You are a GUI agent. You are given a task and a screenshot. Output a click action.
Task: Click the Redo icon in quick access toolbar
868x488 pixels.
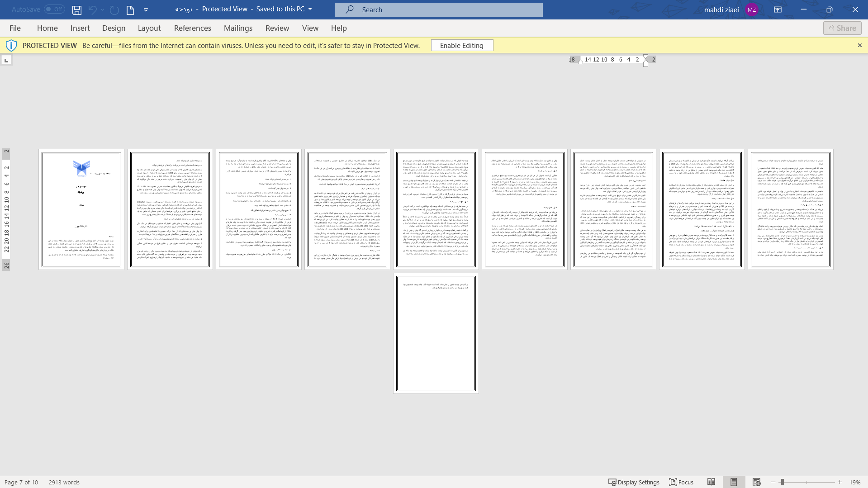click(x=114, y=9)
